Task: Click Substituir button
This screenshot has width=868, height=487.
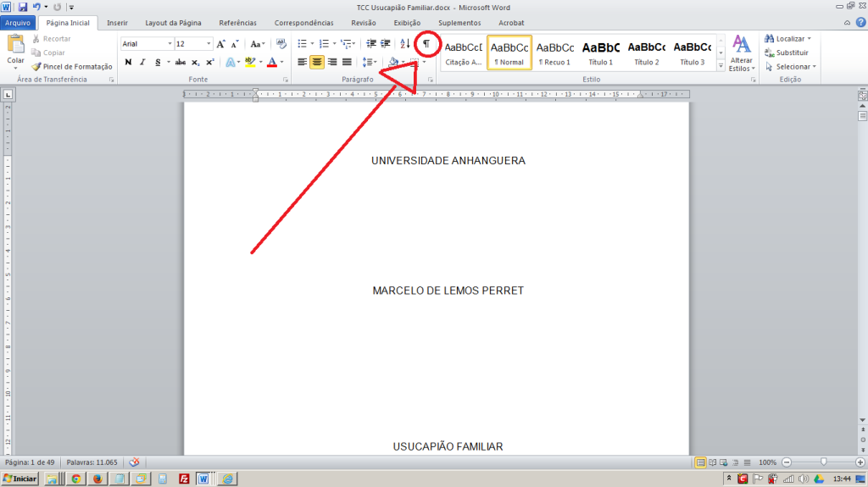Action: coord(787,53)
